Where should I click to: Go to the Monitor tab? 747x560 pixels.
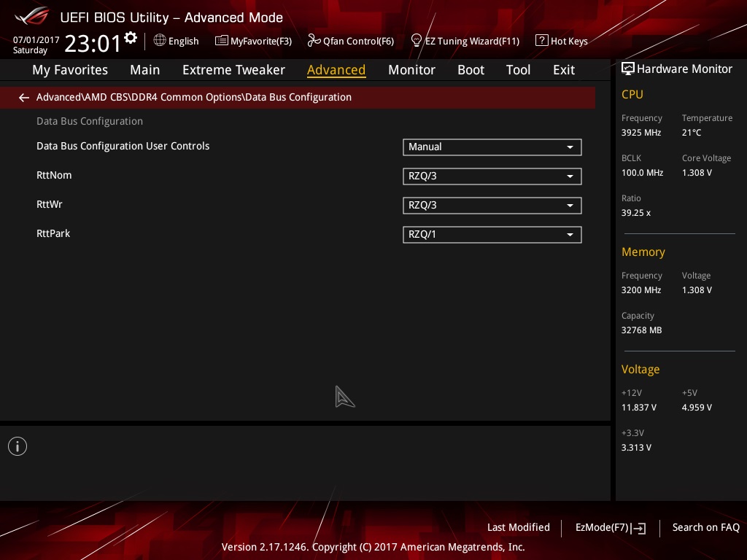(x=411, y=70)
